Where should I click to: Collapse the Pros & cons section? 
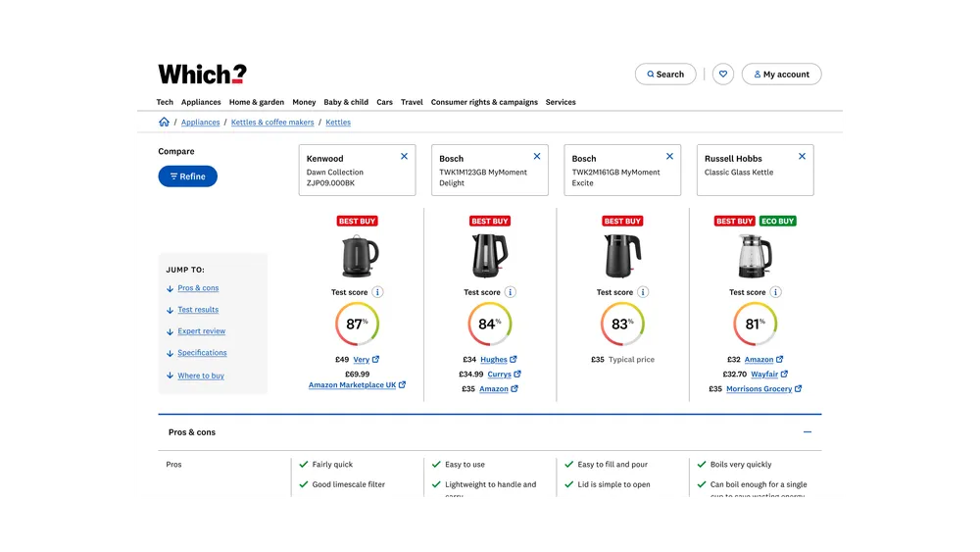[x=808, y=432]
